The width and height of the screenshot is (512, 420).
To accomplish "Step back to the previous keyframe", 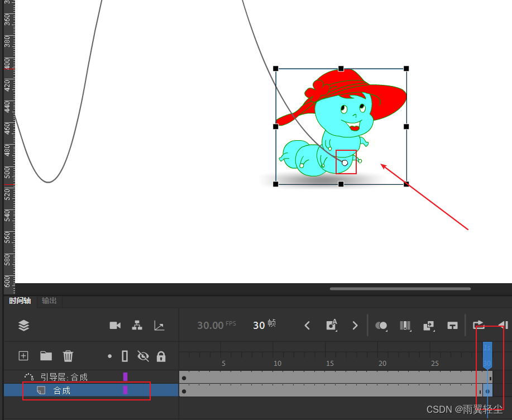I will click(x=307, y=325).
